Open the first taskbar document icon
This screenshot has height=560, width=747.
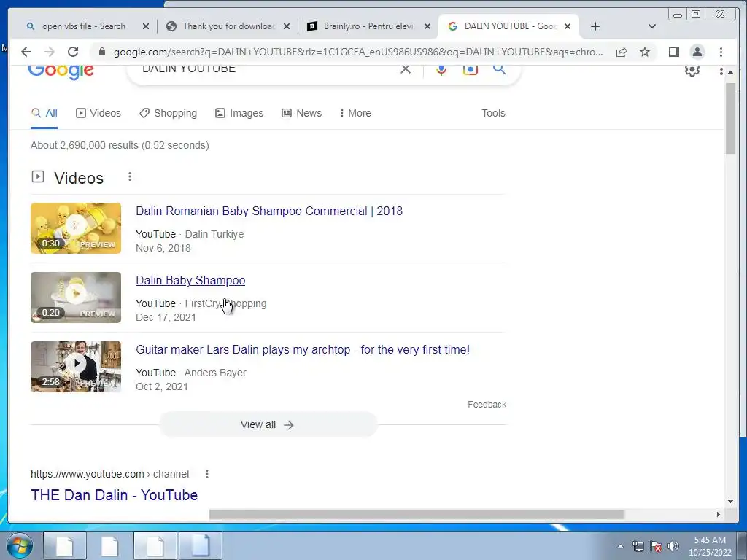pos(65,545)
